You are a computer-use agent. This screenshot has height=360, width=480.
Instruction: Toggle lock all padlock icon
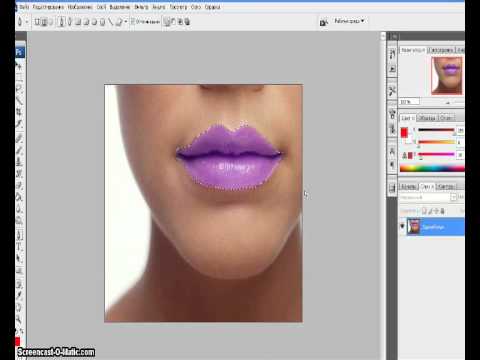tap(442, 211)
